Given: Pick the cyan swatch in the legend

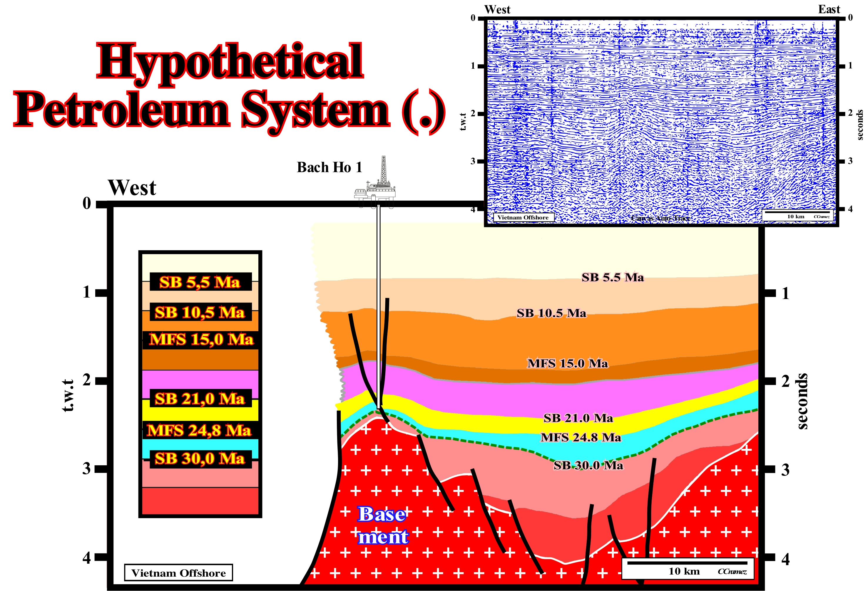Looking at the screenshot, I should [x=200, y=445].
